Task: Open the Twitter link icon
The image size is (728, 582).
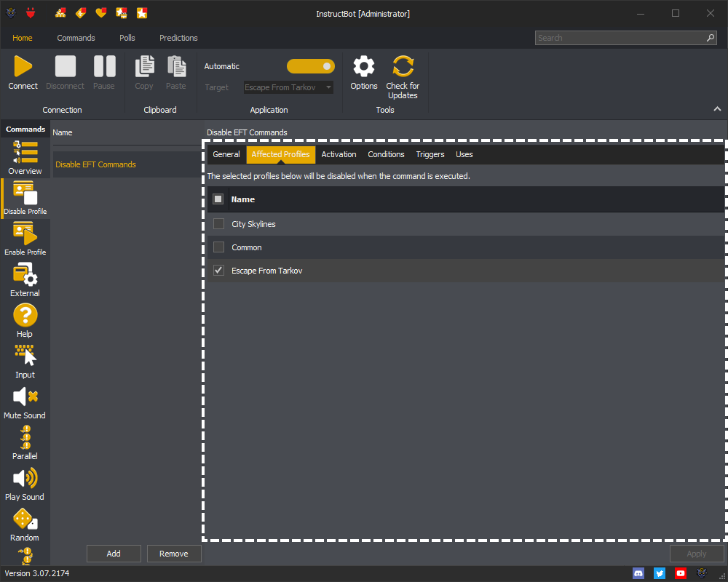Action: pos(660,573)
